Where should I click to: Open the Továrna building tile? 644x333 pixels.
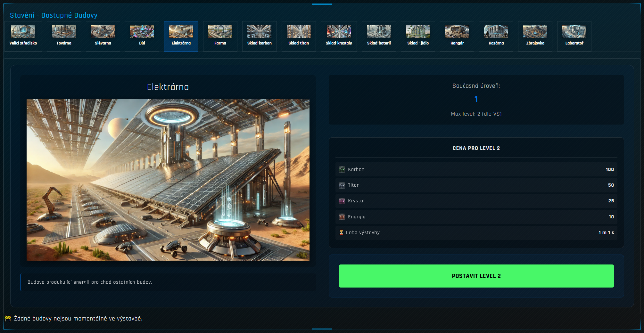coord(64,36)
